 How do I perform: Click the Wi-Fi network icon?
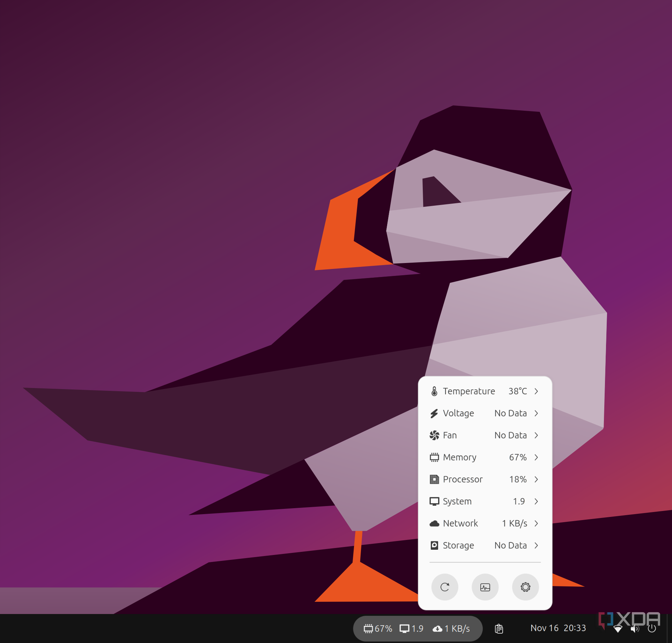pyautogui.click(x=618, y=629)
